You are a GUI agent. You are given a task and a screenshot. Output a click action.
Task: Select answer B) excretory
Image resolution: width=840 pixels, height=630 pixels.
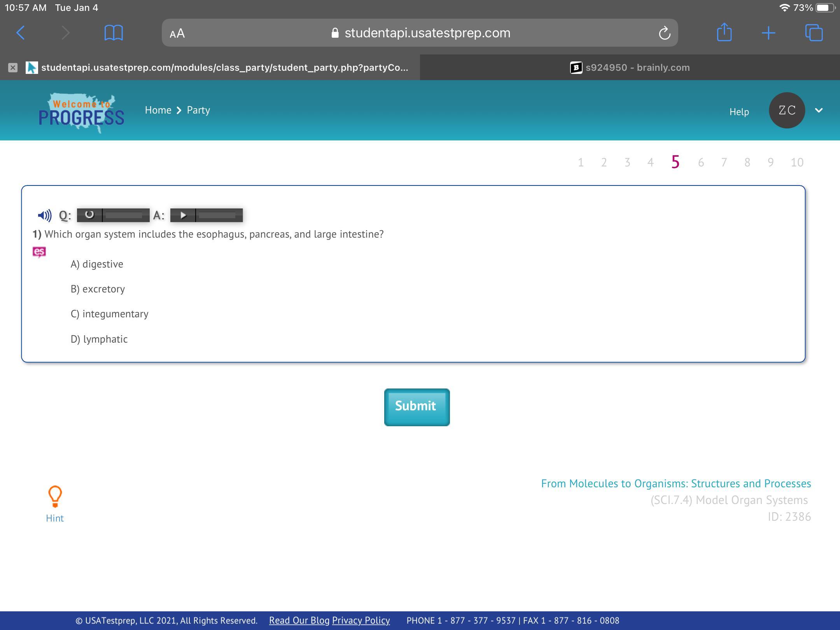click(x=98, y=289)
